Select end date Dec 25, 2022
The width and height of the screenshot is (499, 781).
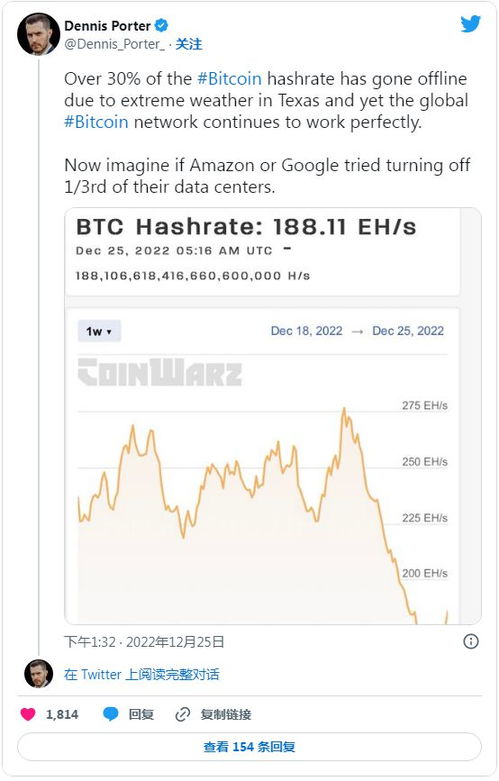pos(408,331)
